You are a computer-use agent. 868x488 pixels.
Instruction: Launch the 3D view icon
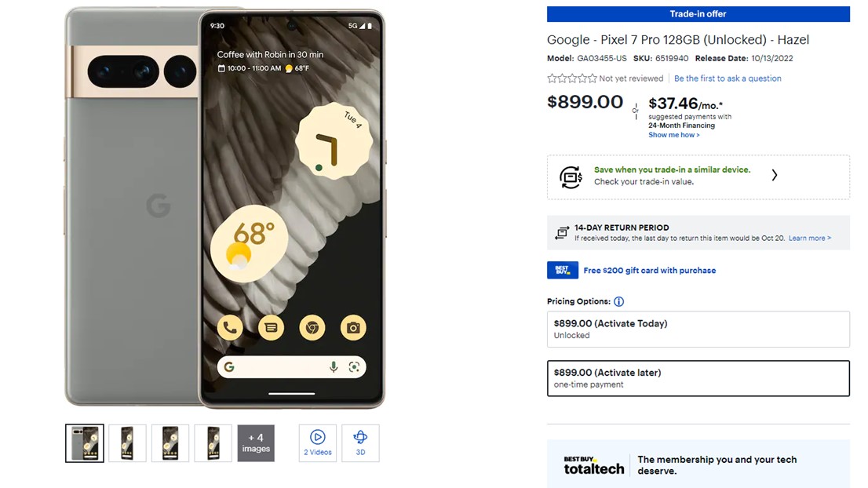(x=360, y=437)
